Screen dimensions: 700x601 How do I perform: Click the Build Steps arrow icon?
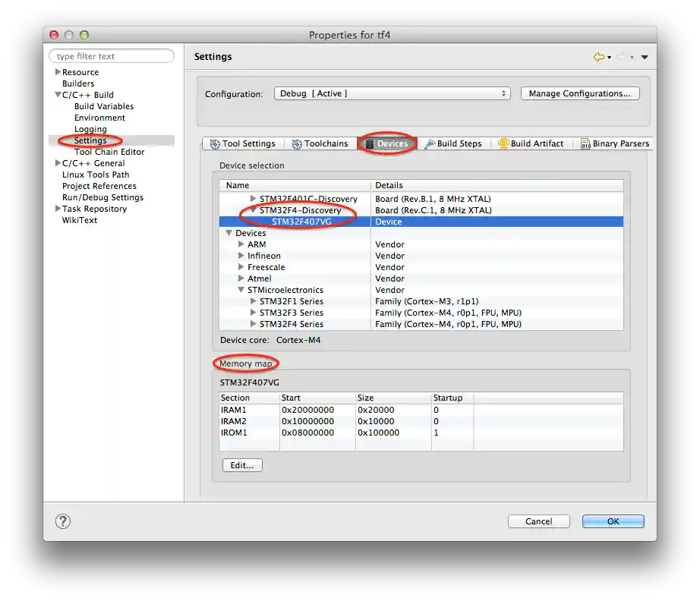[x=428, y=143]
